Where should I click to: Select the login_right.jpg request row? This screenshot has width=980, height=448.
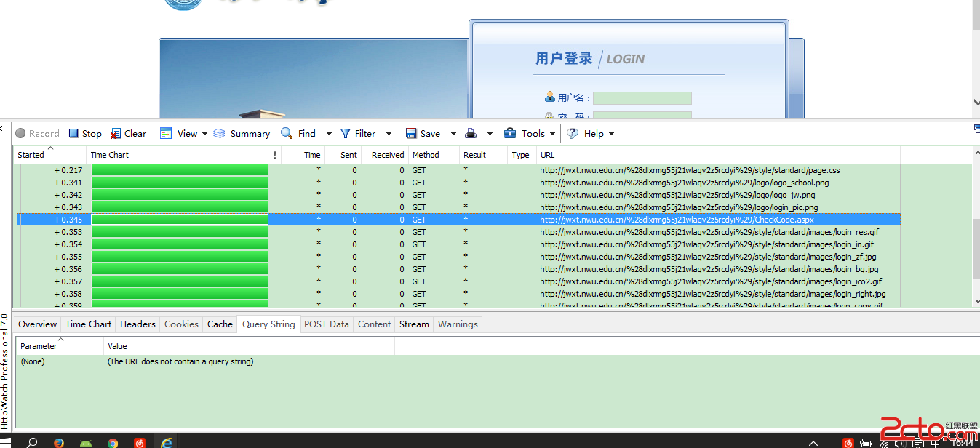pos(458,294)
